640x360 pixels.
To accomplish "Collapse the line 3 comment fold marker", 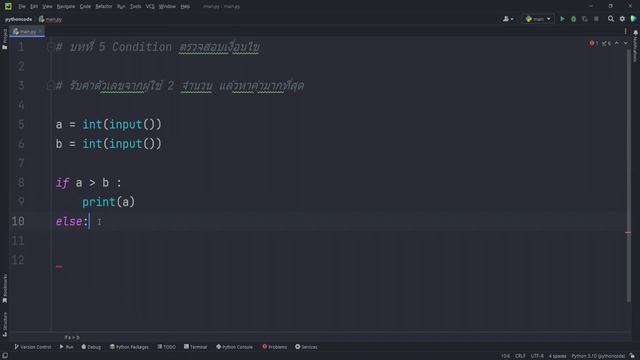I will [50, 85].
